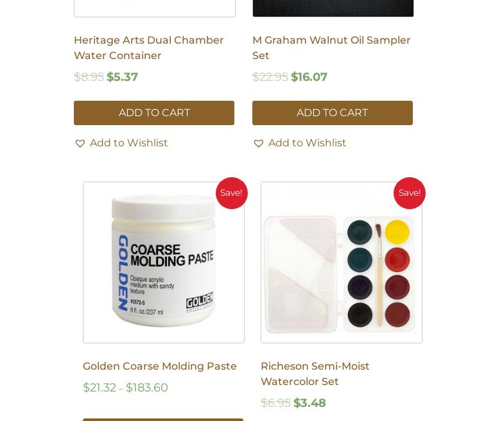The width and height of the screenshot is (504, 421).
Task: Click Save! badge on Golden Molding Paste
Action: (x=231, y=193)
